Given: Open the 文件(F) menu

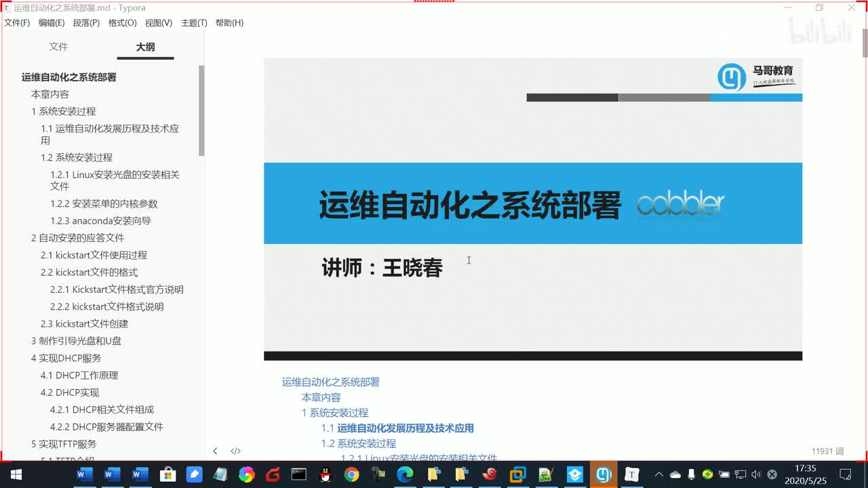Looking at the screenshot, I should coord(17,23).
